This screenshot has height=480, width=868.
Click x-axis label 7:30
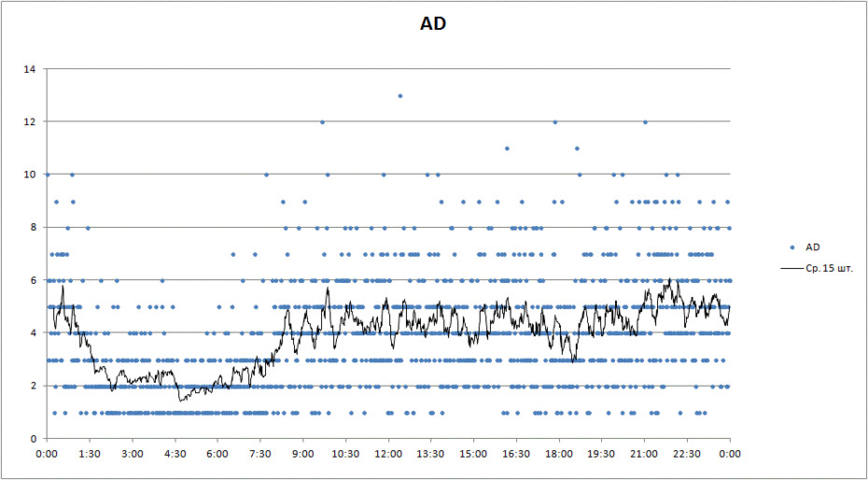pos(260,454)
